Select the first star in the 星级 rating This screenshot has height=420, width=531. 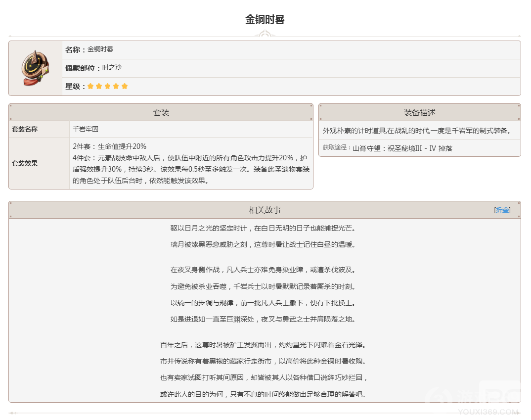91,86
